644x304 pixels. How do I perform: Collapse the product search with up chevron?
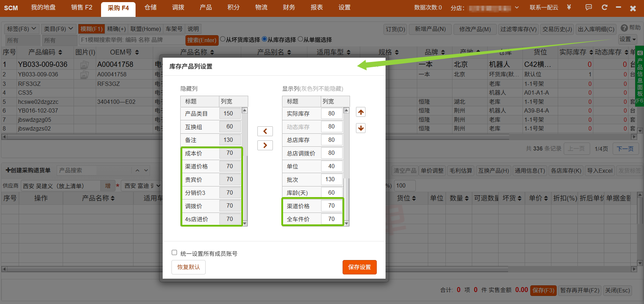click(x=137, y=170)
